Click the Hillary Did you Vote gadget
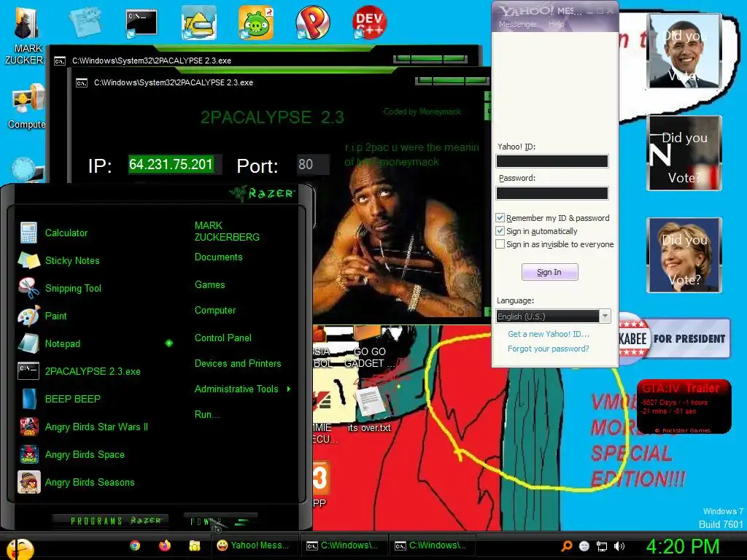This screenshot has width=747, height=560. click(684, 254)
